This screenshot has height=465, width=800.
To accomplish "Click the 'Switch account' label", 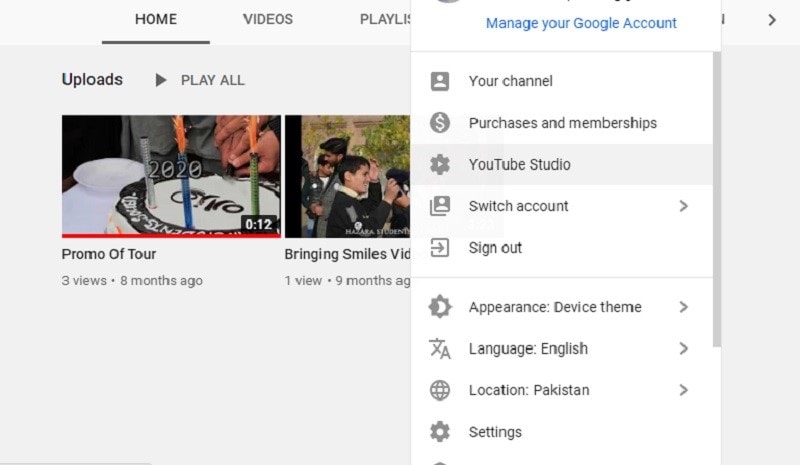I will pos(518,206).
